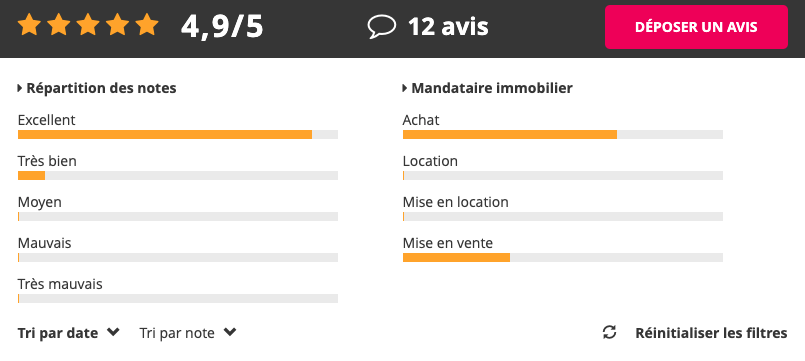Expand the Répartition des notes triangle

click(x=20, y=88)
